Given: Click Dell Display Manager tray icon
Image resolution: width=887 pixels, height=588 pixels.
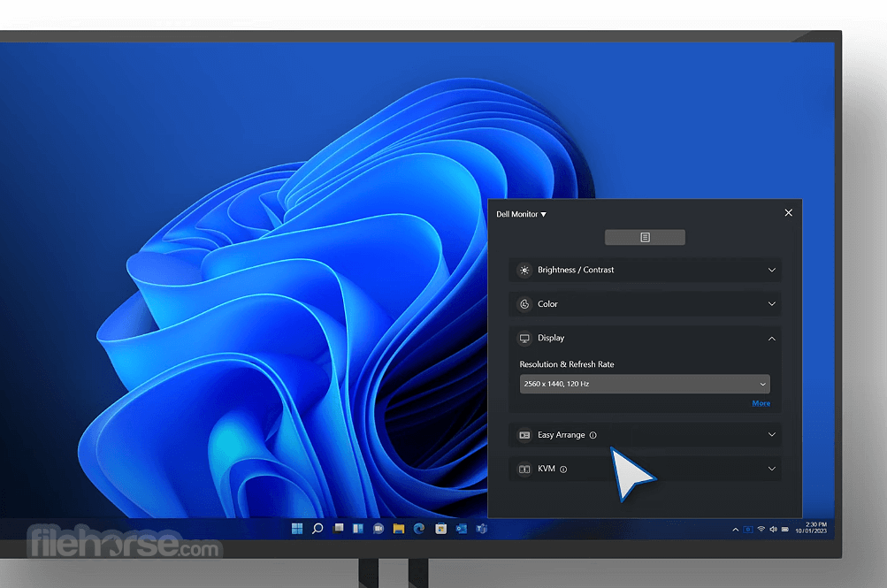Looking at the screenshot, I should (748, 530).
